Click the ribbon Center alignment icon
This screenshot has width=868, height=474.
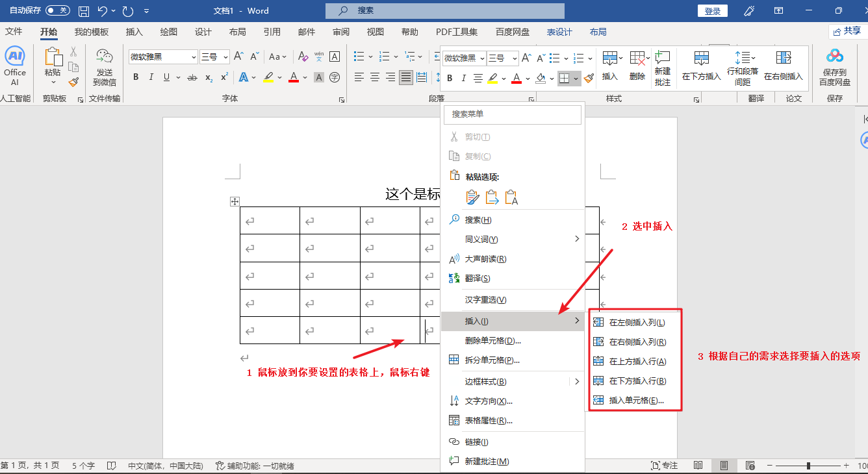coord(375,77)
